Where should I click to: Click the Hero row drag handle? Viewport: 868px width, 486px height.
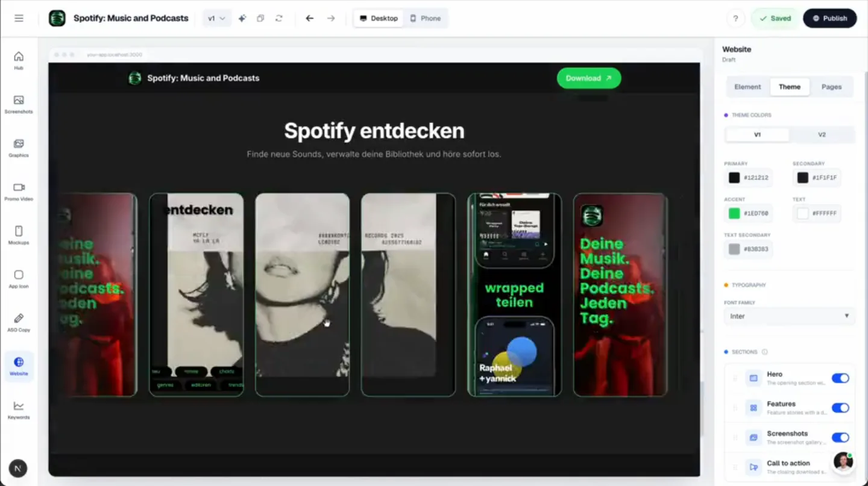[x=735, y=378]
